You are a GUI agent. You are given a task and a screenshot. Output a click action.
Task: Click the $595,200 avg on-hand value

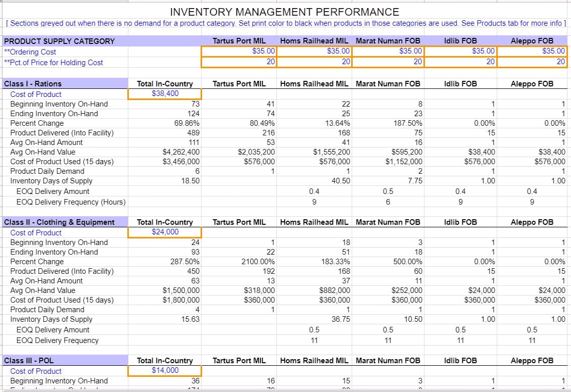click(407, 152)
